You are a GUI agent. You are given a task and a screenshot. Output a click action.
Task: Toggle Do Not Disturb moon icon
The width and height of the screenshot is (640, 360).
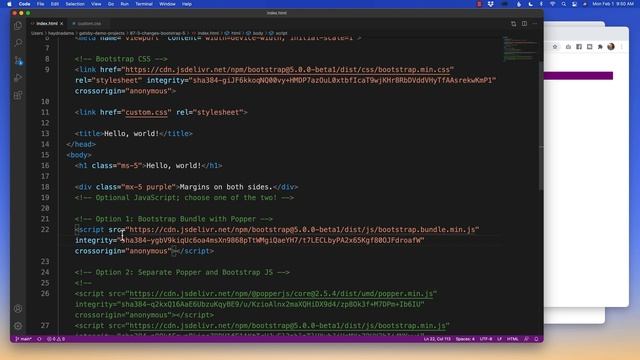(530, 4)
